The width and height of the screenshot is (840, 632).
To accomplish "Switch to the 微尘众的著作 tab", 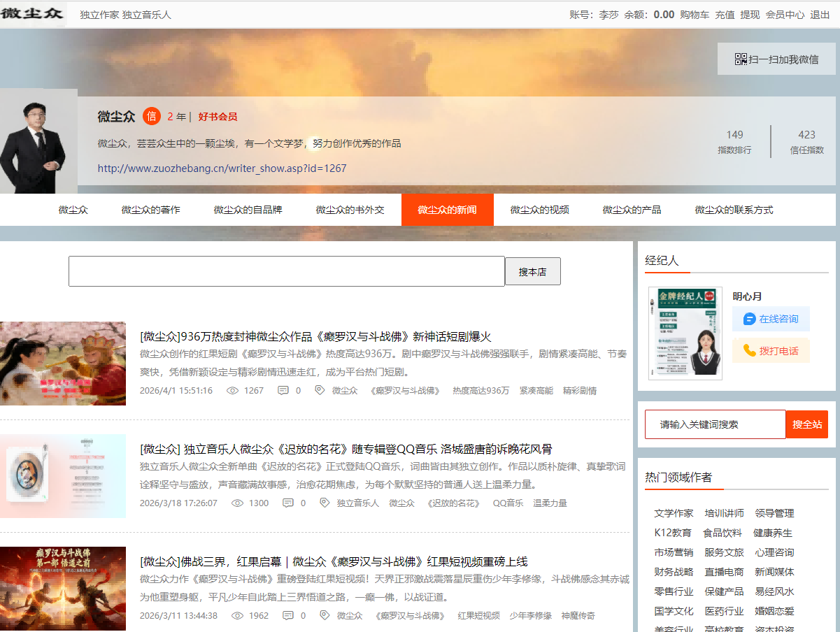I will 150,210.
